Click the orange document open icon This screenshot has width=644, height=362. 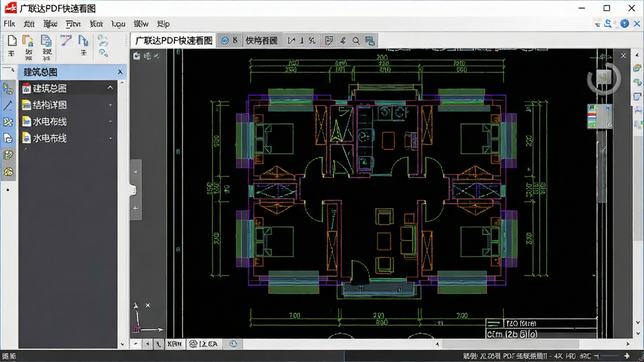(28, 41)
